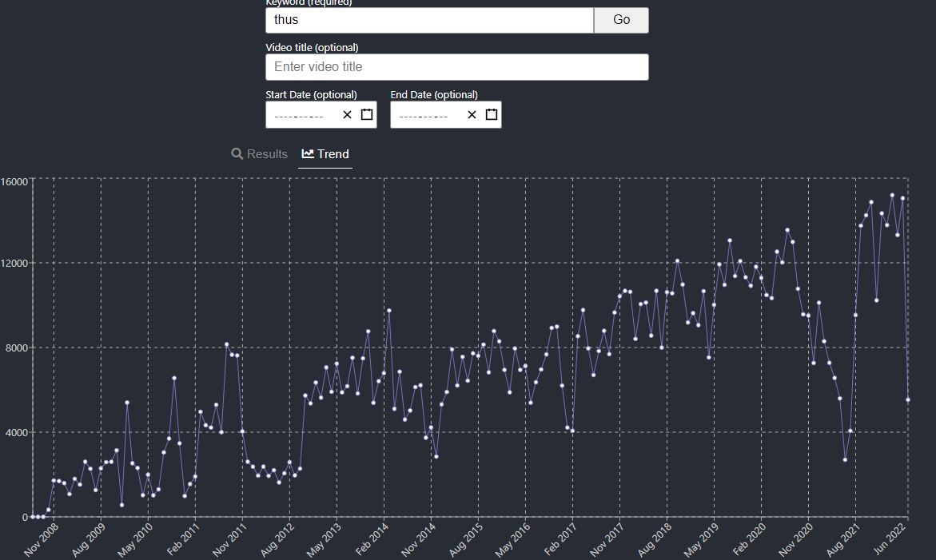Open the Start Date calendar picker icon
The height and width of the screenshot is (560, 936).
coord(367,114)
